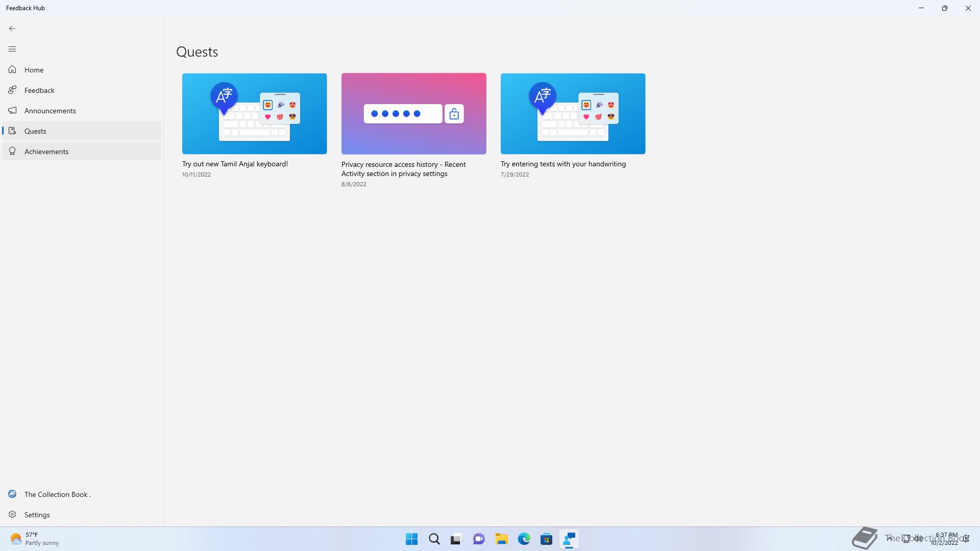This screenshot has height=551, width=980.
Task: Click the Quests icon in sidebar
Action: [12, 131]
